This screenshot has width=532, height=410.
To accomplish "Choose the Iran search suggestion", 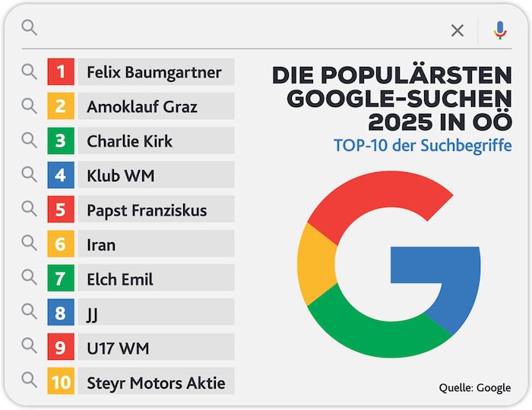I will (155, 244).
